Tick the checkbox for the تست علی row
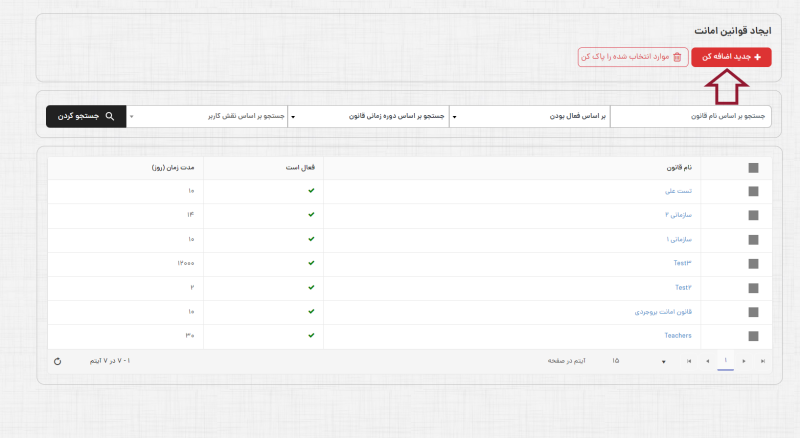The height and width of the screenshot is (438, 800). (x=753, y=191)
